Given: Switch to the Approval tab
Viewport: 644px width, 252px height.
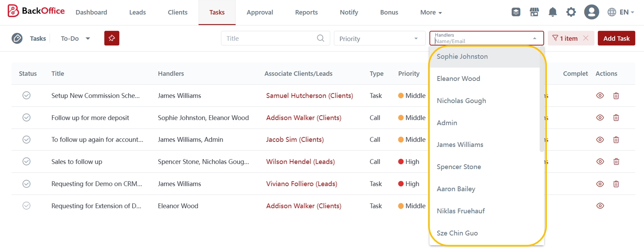Looking at the screenshot, I should pyautogui.click(x=259, y=12).
